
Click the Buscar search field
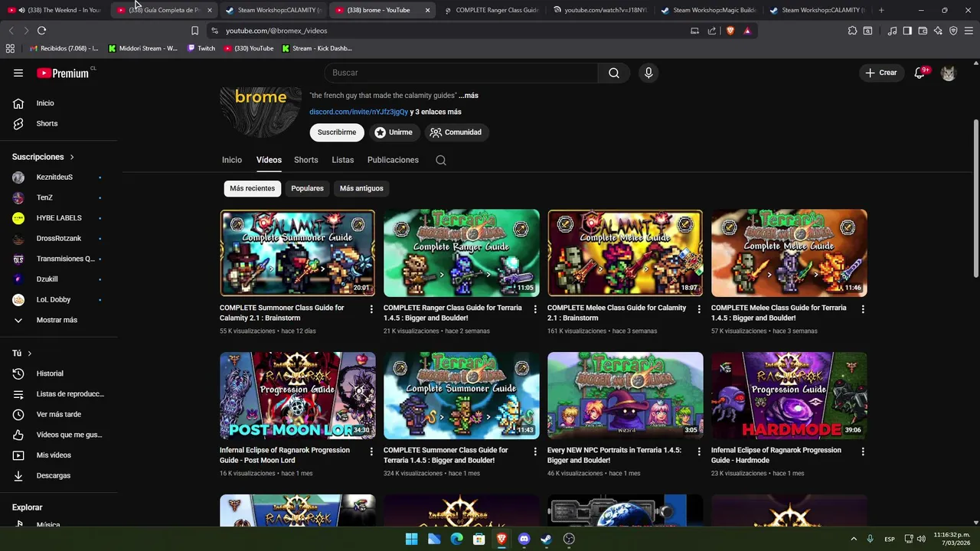[x=461, y=73]
